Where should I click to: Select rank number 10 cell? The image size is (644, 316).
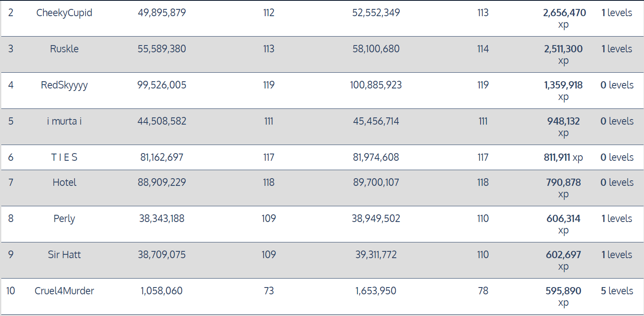[x=11, y=291]
